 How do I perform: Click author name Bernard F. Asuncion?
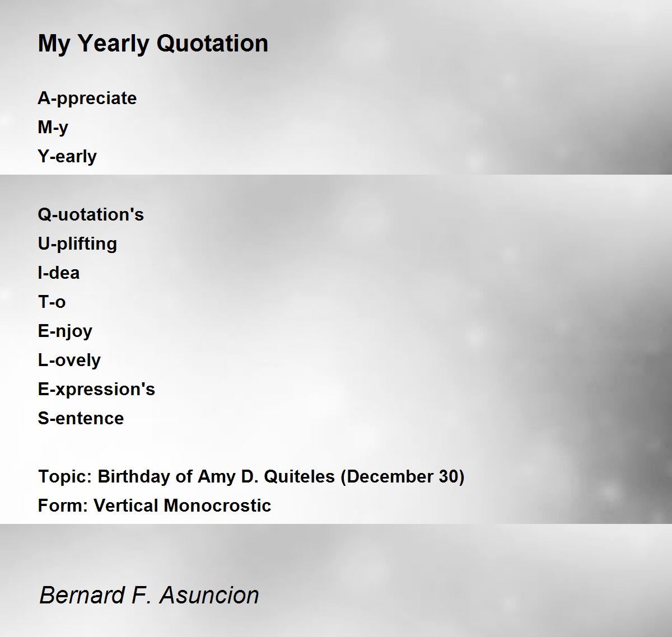150,595
